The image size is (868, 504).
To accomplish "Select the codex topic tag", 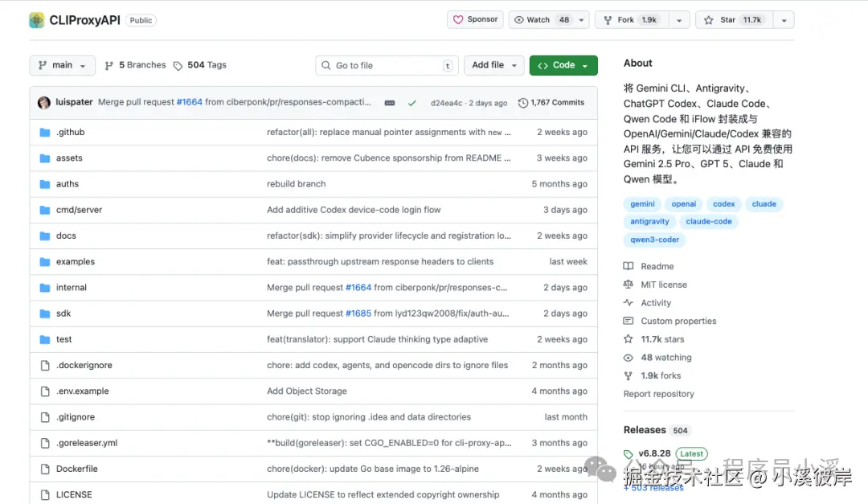I will click(x=723, y=204).
